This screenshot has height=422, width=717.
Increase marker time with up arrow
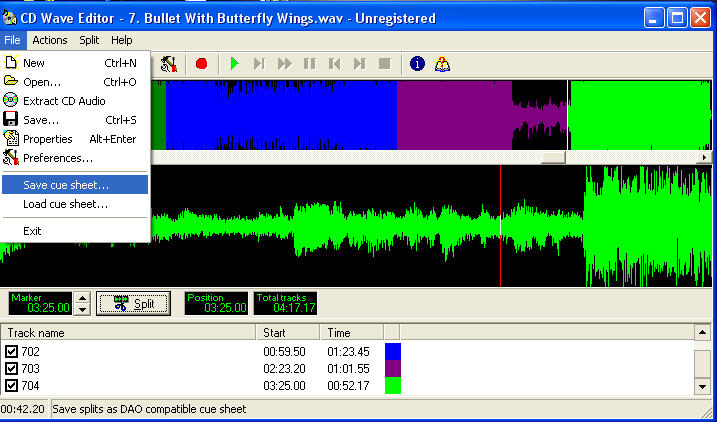(x=82, y=298)
